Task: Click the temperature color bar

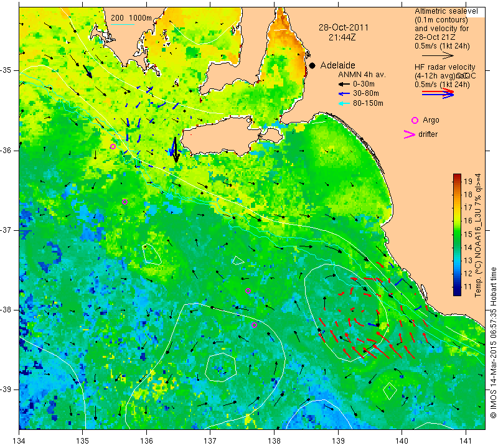Action: 457,235
